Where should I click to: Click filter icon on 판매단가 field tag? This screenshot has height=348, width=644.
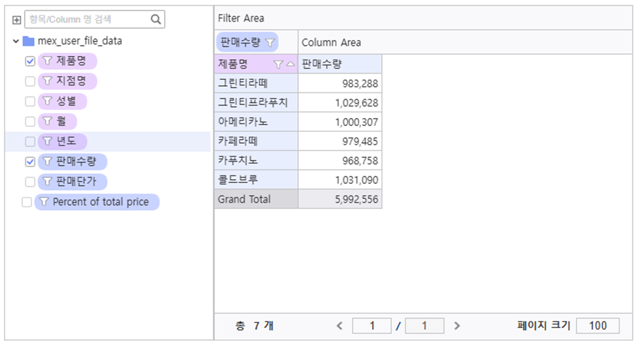coord(47,182)
